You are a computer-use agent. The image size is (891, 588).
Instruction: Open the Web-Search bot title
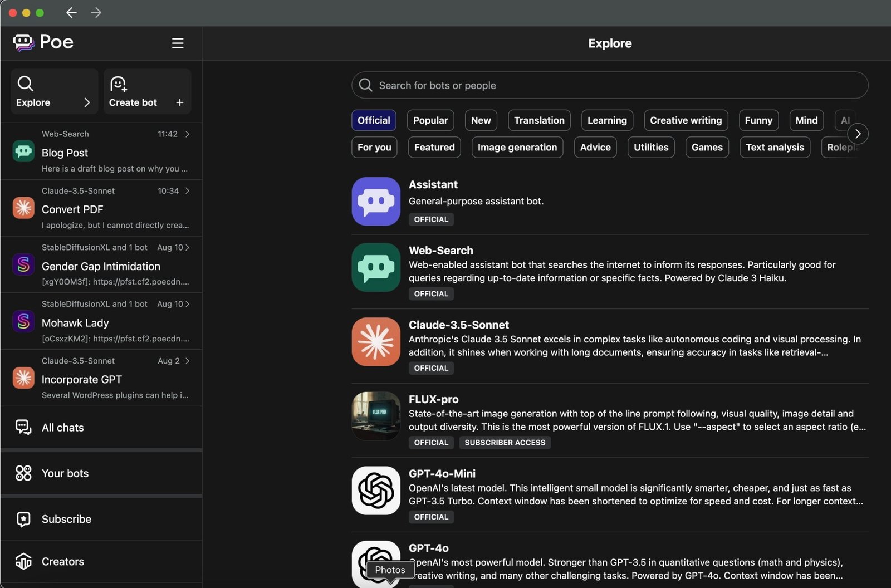(x=441, y=251)
